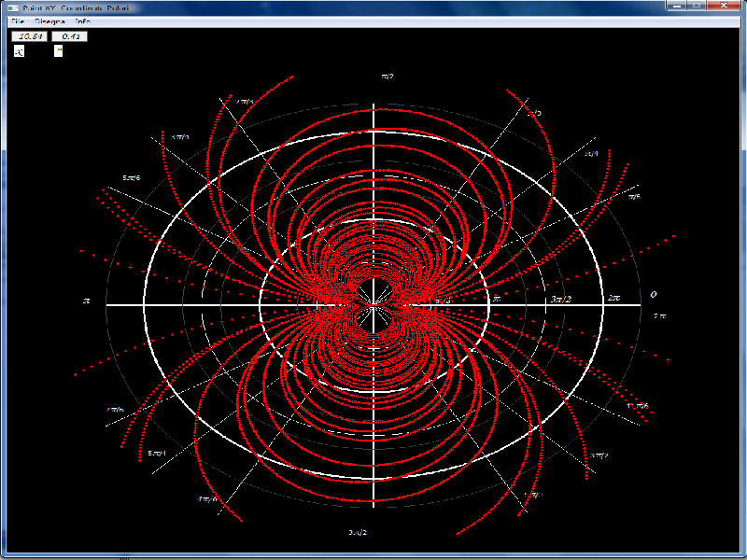Click the π angle label at far left
This screenshot has height=560, width=747.
87,301
